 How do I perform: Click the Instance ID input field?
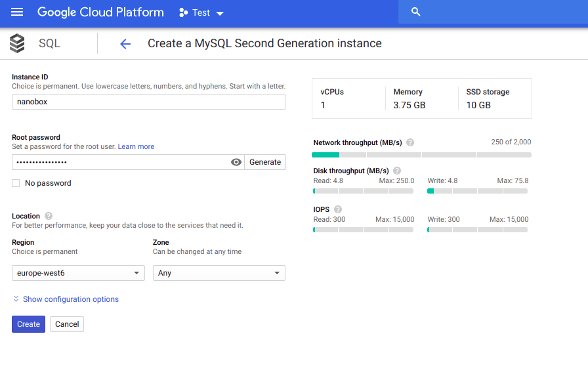148,102
